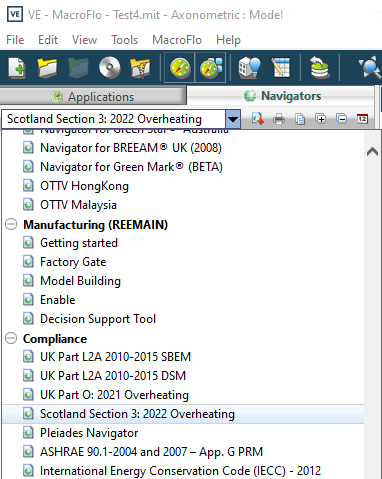Click the database refresh icon
The image size is (382, 479).
(319, 68)
